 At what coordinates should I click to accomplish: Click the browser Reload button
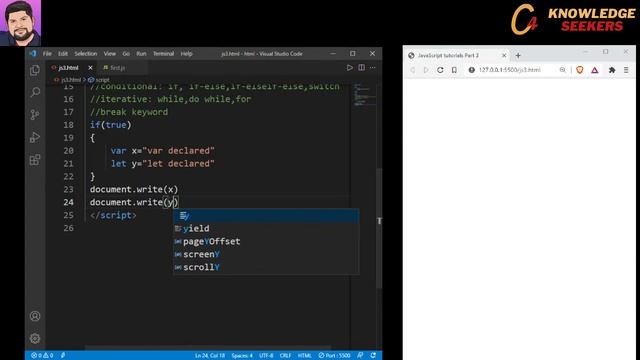[440, 70]
